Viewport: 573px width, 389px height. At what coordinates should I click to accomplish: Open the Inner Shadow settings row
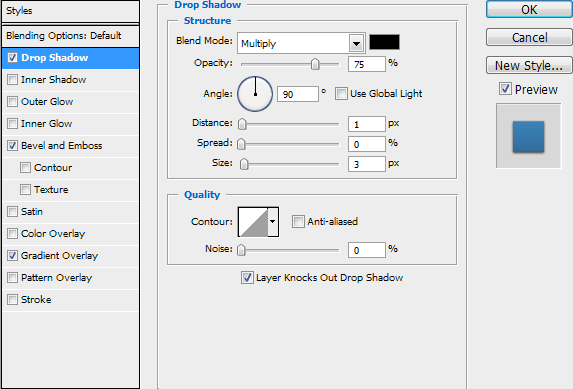[x=71, y=80]
